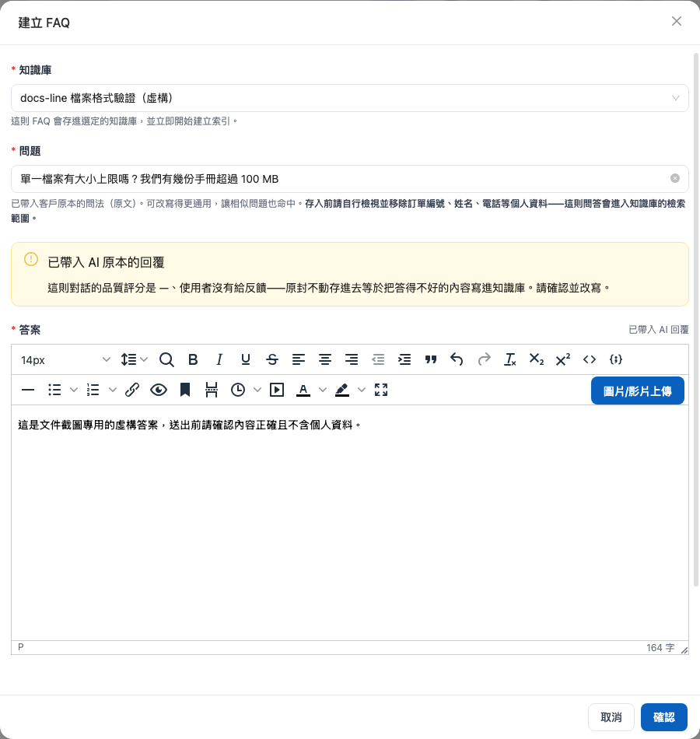This screenshot has height=739, width=700.
Task: Click the editor resize handle corner
Action: point(684,650)
